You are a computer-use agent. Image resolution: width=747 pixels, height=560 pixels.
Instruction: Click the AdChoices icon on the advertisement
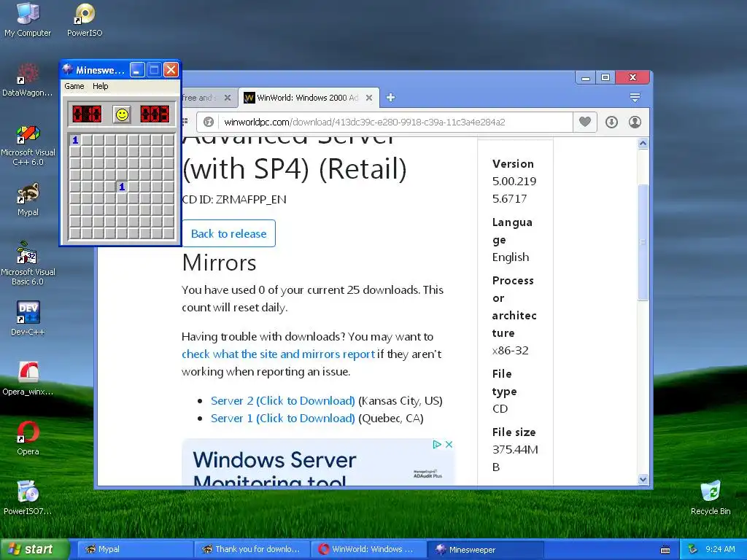tap(437, 444)
